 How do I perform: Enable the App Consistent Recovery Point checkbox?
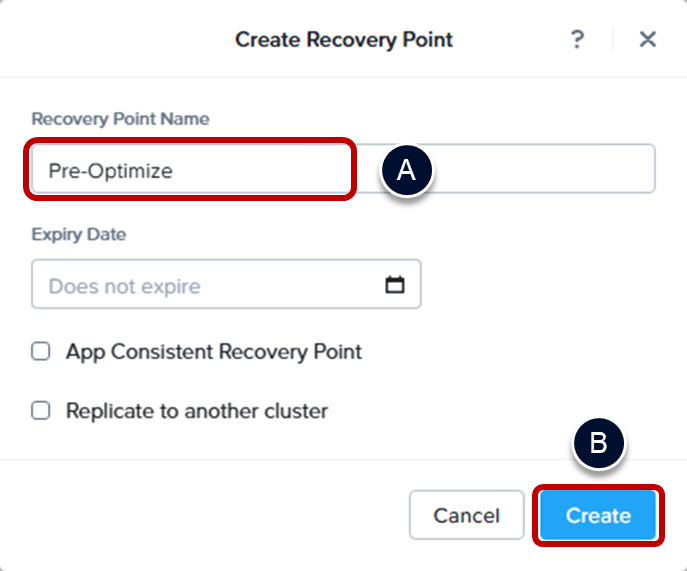pyautogui.click(x=41, y=352)
